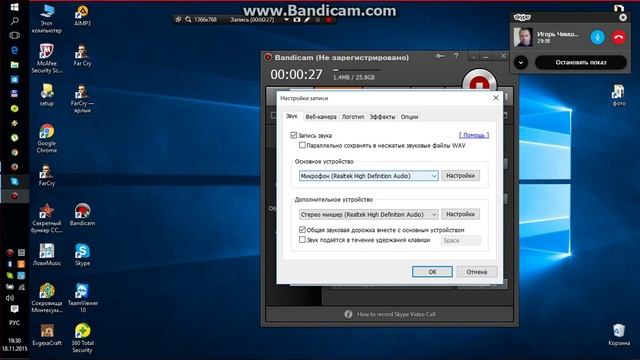This screenshot has width=640, height=360.
Task: Launch Edge browser from taskbar
Action: (14, 50)
